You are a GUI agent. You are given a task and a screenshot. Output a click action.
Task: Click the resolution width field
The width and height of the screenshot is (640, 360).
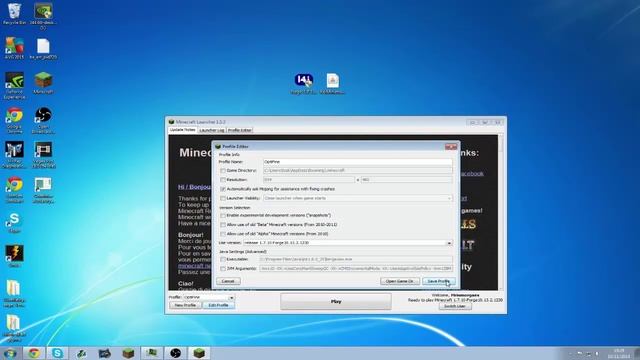(309, 180)
